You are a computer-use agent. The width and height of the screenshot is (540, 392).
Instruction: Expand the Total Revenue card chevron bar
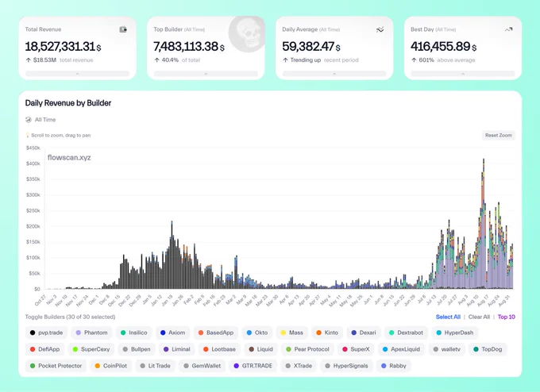(78, 74)
